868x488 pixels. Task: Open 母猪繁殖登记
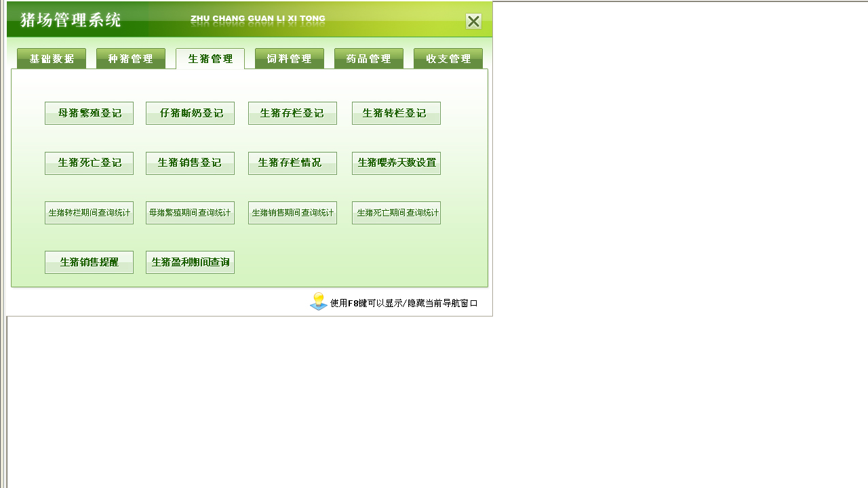pyautogui.click(x=89, y=113)
